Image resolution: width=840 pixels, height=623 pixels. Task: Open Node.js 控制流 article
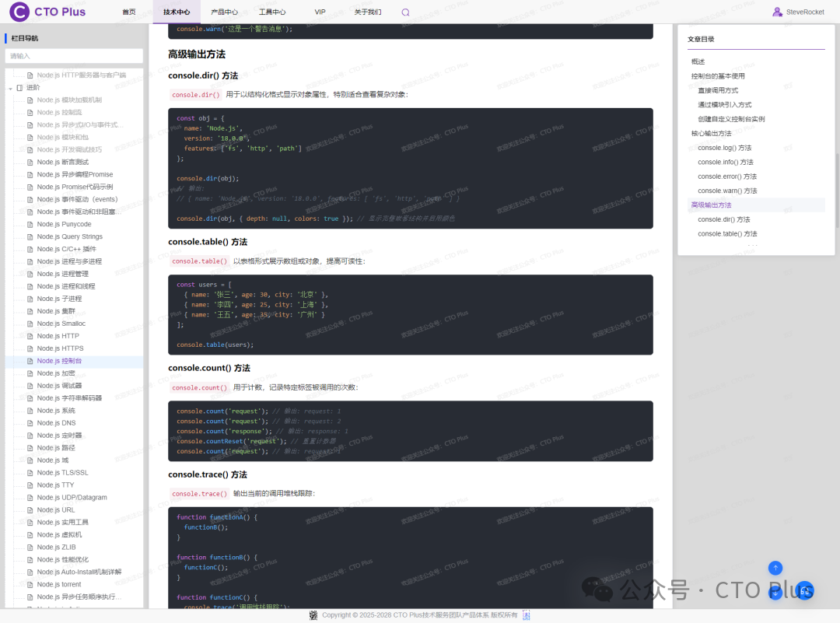click(x=59, y=113)
